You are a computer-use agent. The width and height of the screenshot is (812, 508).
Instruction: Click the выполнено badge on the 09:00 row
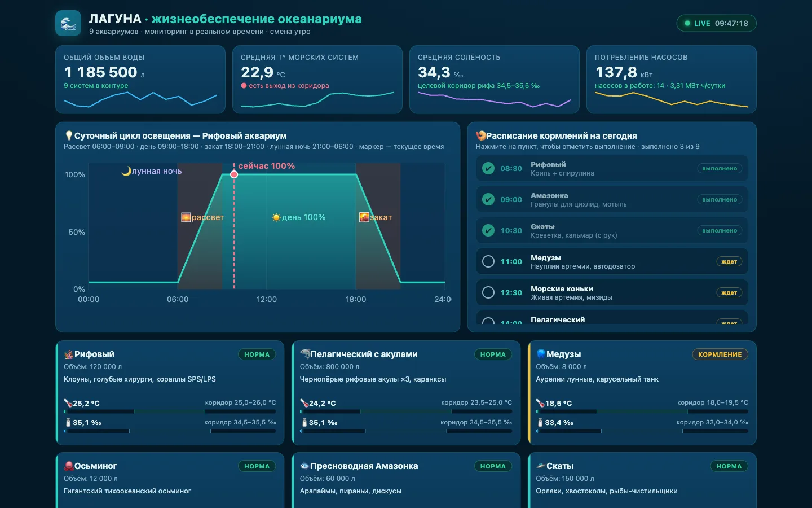[x=720, y=199]
